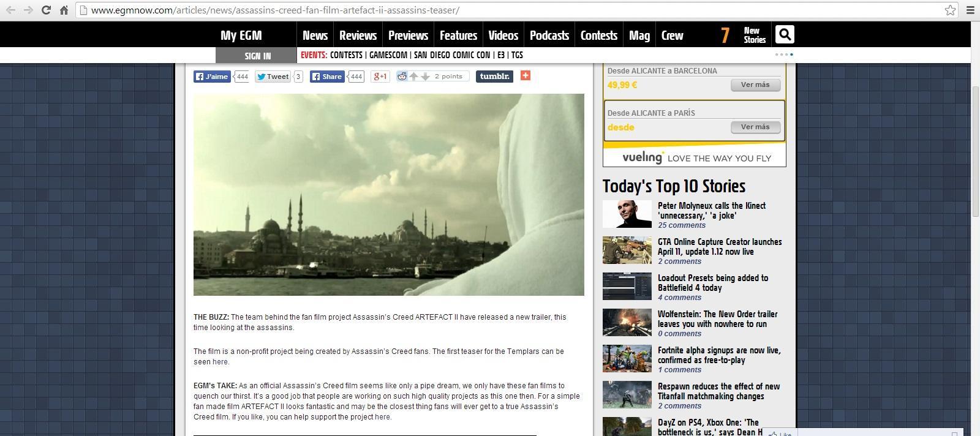This screenshot has height=436, width=980.
Task: Bookmark this page with the star icon
Action: point(950,10)
